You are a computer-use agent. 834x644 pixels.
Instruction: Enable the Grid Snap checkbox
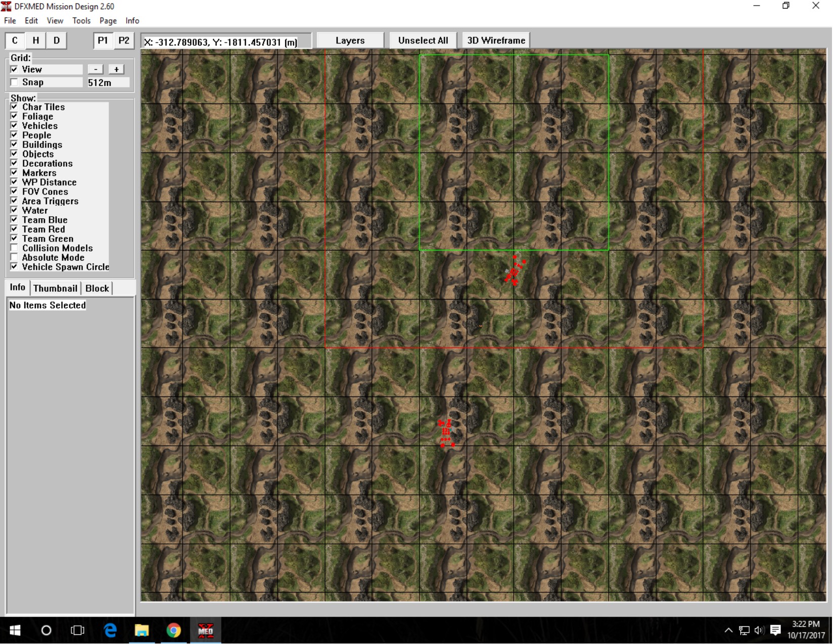(14, 82)
